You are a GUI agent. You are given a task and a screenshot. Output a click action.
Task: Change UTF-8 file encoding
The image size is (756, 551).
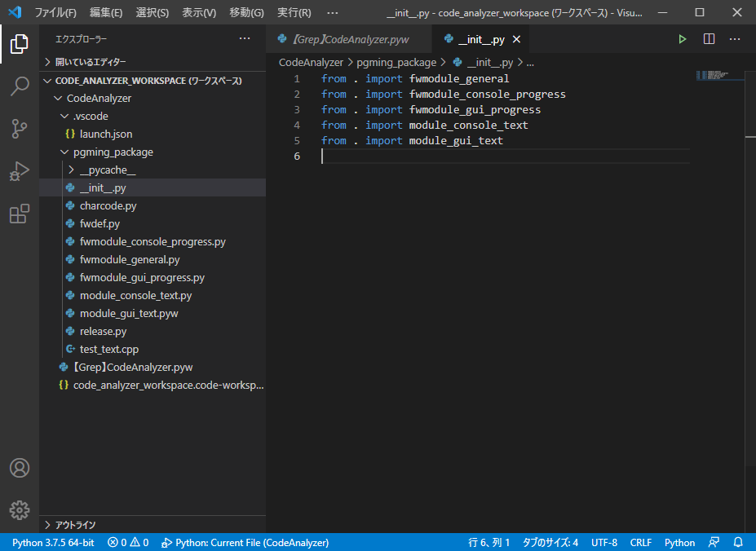604,542
